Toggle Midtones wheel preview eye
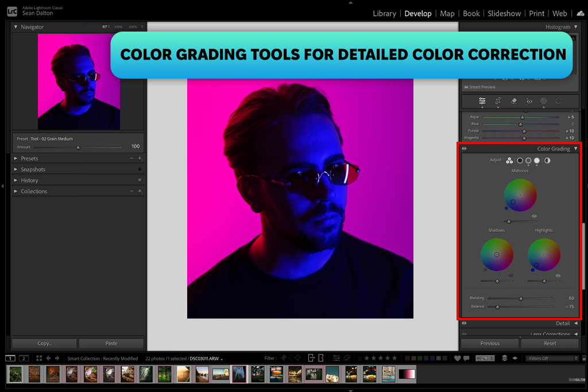The image size is (588, 392). (535, 216)
